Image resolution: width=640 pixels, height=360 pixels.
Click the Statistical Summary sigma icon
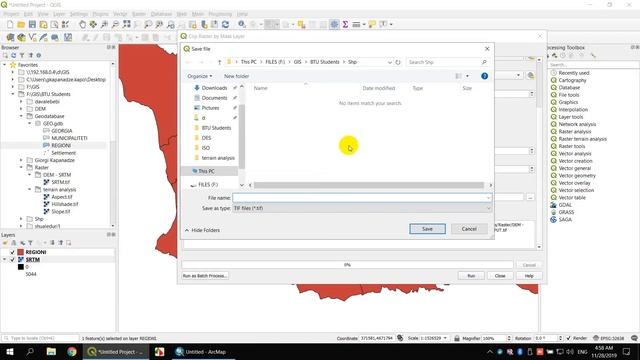click(345, 24)
